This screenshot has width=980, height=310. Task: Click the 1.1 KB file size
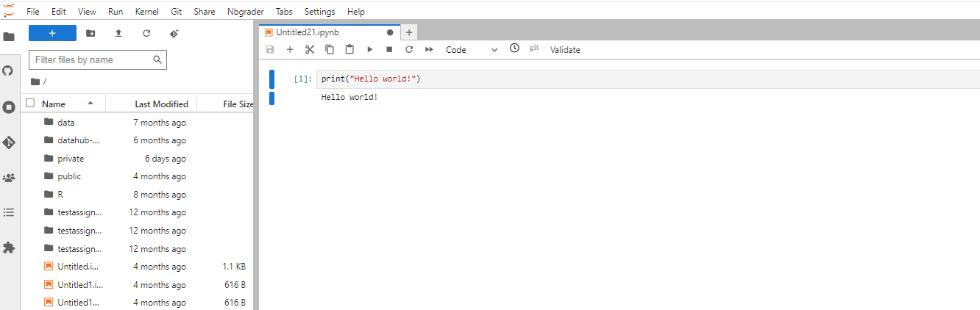(x=234, y=267)
